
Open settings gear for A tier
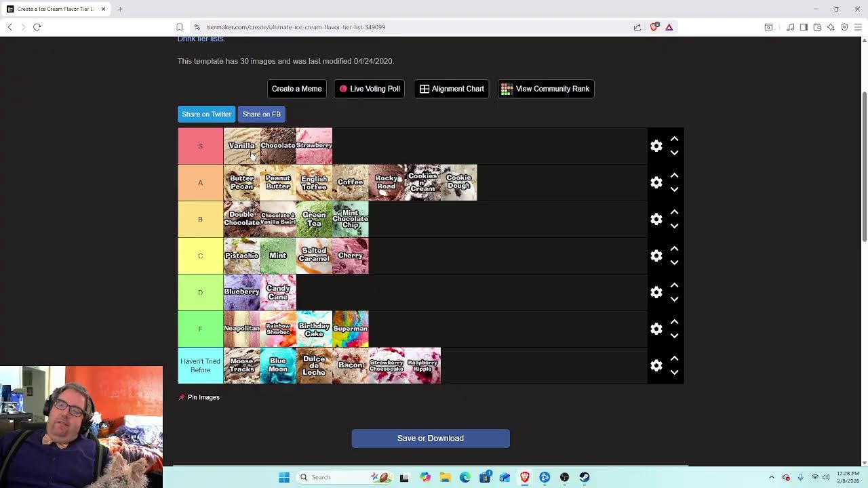point(656,182)
